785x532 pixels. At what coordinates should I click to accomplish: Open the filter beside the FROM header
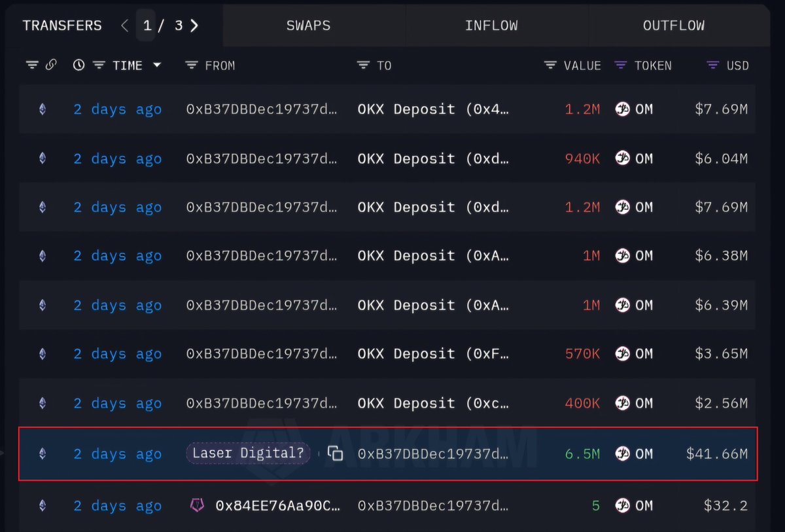pos(191,65)
